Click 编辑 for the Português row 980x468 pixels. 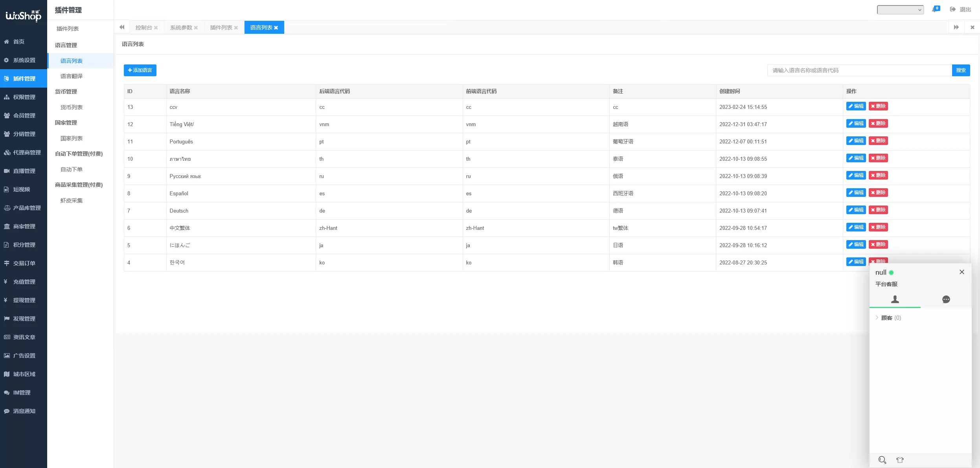coord(856,141)
